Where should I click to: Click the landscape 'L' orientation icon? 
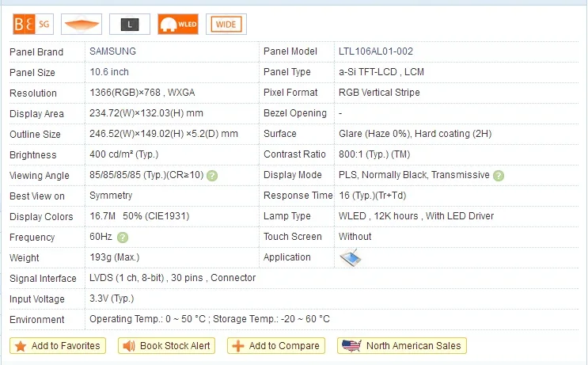coord(130,25)
